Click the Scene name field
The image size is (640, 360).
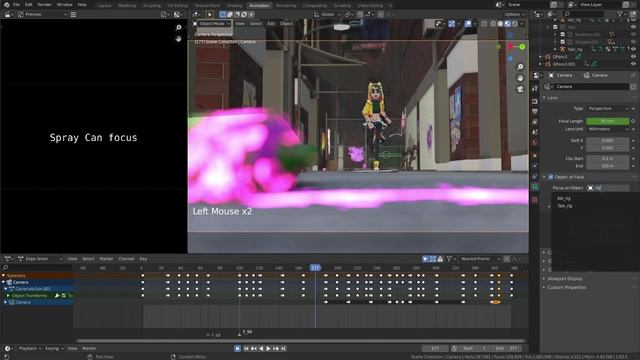(x=526, y=5)
